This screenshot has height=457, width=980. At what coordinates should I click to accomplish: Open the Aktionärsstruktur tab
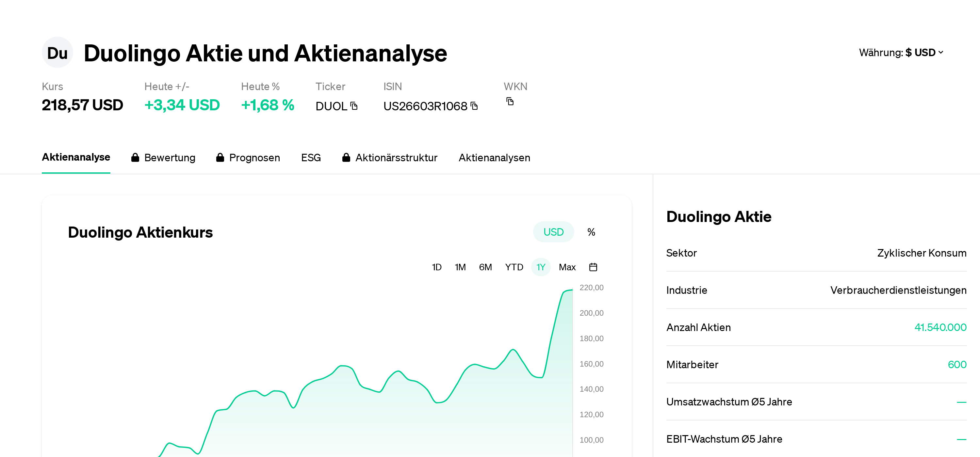390,157
